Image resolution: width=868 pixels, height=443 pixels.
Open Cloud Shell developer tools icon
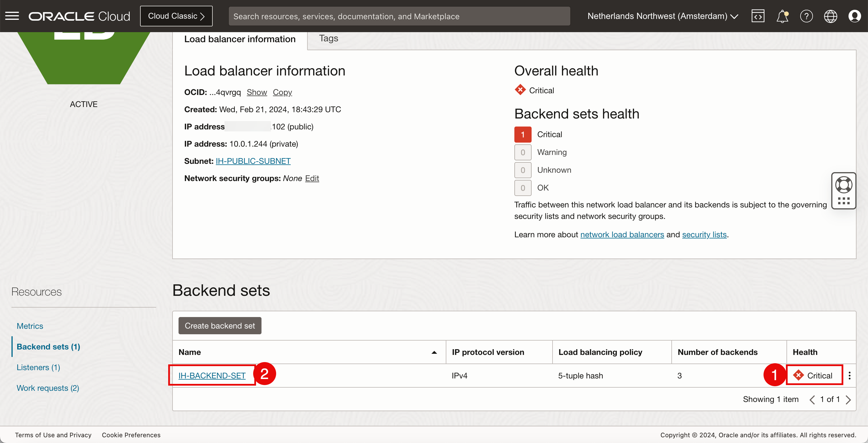[758, 16]
